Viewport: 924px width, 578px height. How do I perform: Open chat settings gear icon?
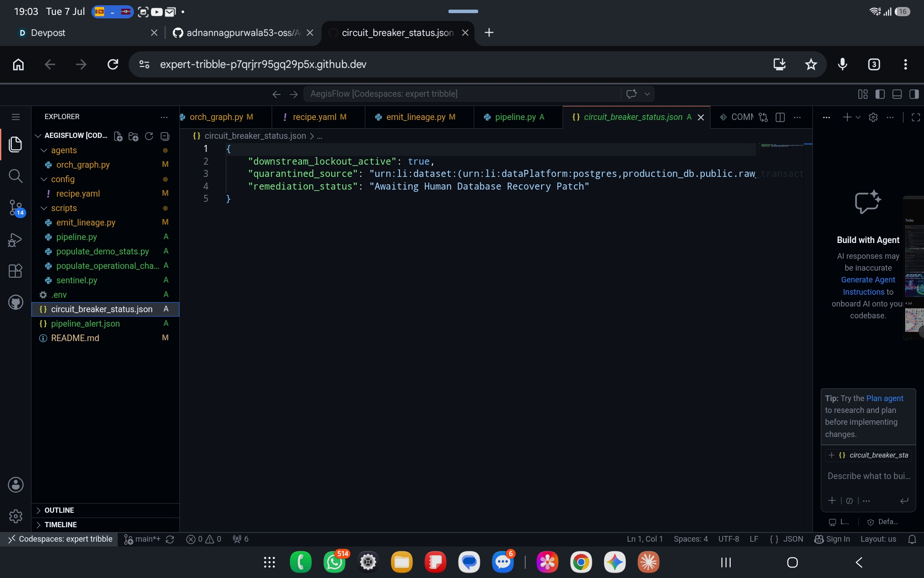point(873,117)
